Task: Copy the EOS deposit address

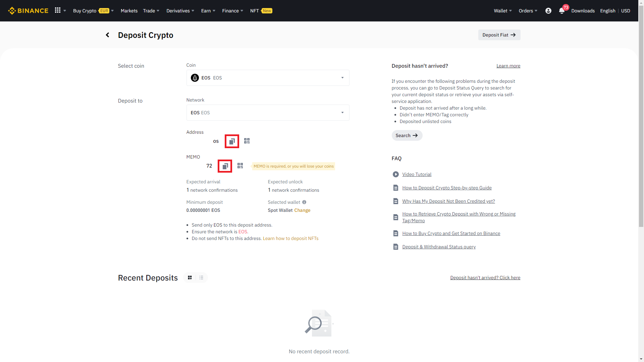Action: [x=232, y=141]
